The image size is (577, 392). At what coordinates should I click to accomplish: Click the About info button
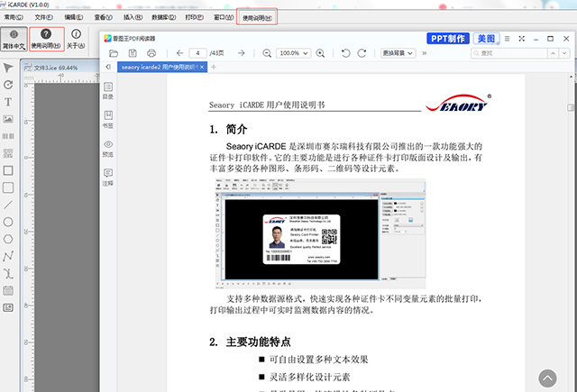coord(76,39)
